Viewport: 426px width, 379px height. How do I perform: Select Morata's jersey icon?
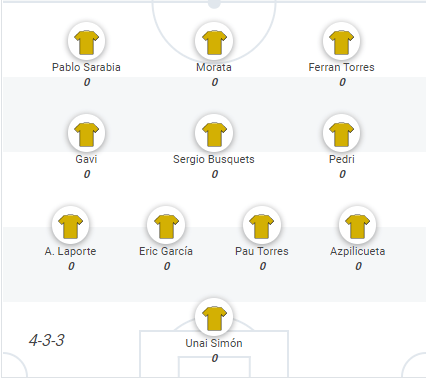pyautogui.click(x=214, y=41)
